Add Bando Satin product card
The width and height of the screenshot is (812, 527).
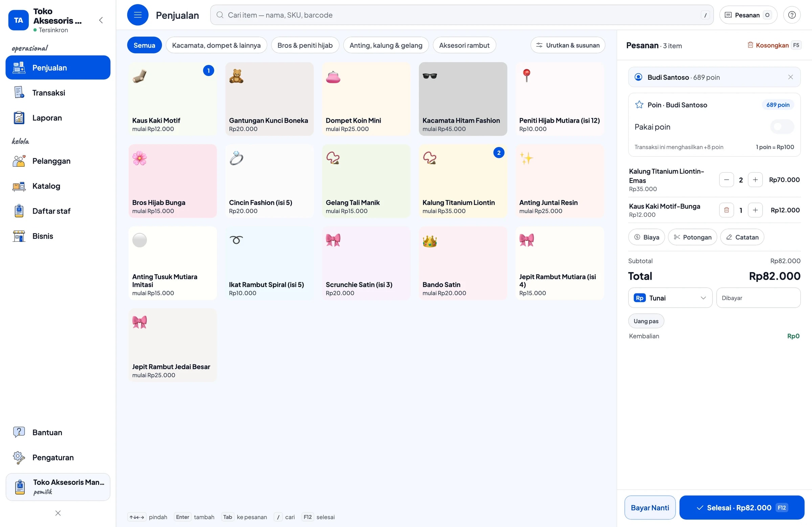(463, 263)
